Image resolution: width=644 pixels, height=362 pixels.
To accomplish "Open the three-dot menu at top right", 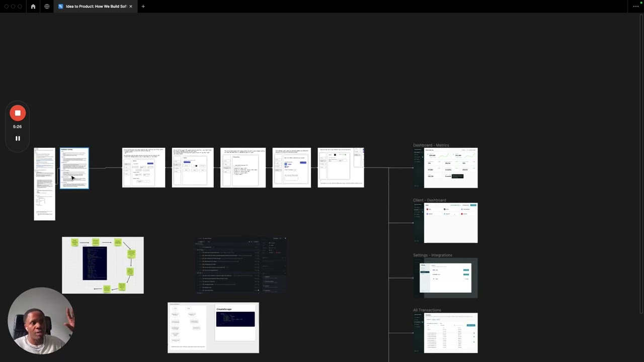I will tap(636, 7).
